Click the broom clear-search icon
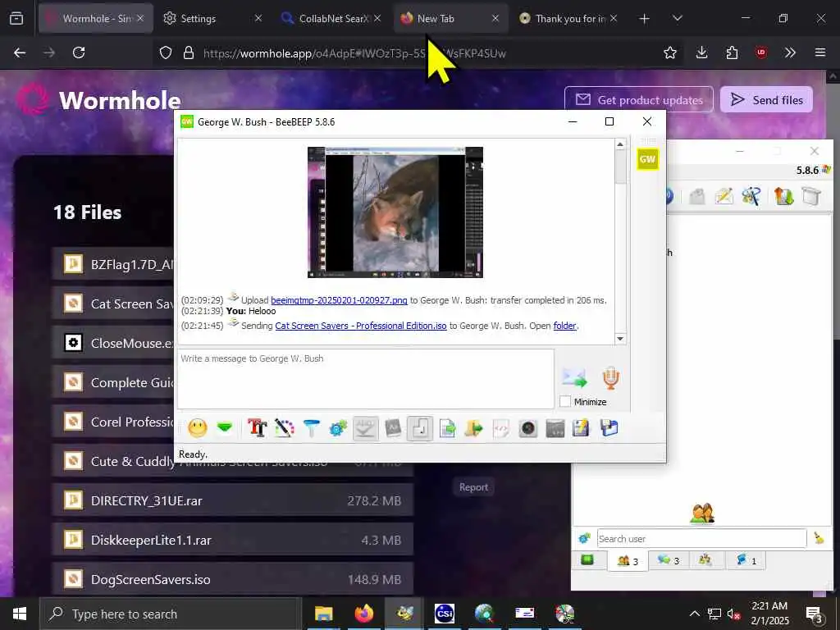This screenshot has height=630, width=840. coord(819,538)
